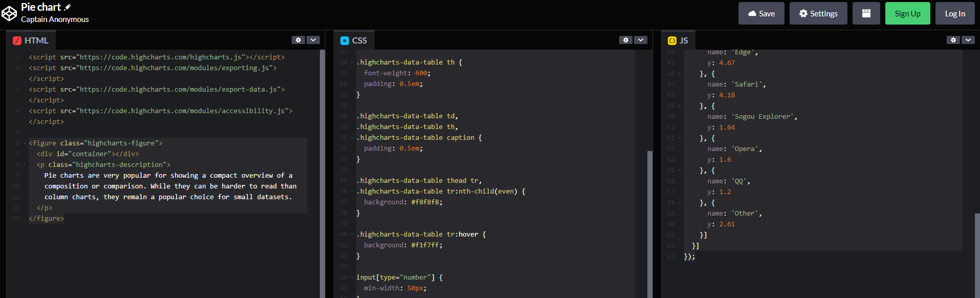The width and height of the screenshot is (980, 298).
Task: Collapse JS line 52 fold arrow
Action: (x=680, y=138)
